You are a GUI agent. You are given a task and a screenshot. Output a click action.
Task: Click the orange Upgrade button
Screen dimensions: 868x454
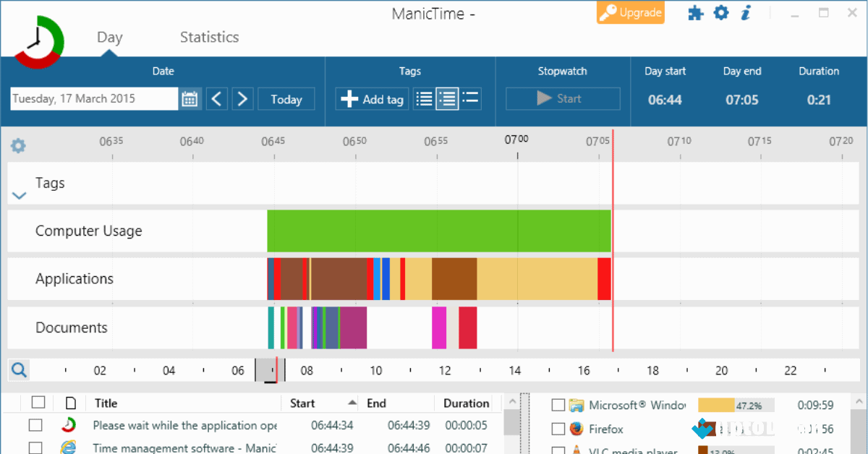click(x=630, y=13)
